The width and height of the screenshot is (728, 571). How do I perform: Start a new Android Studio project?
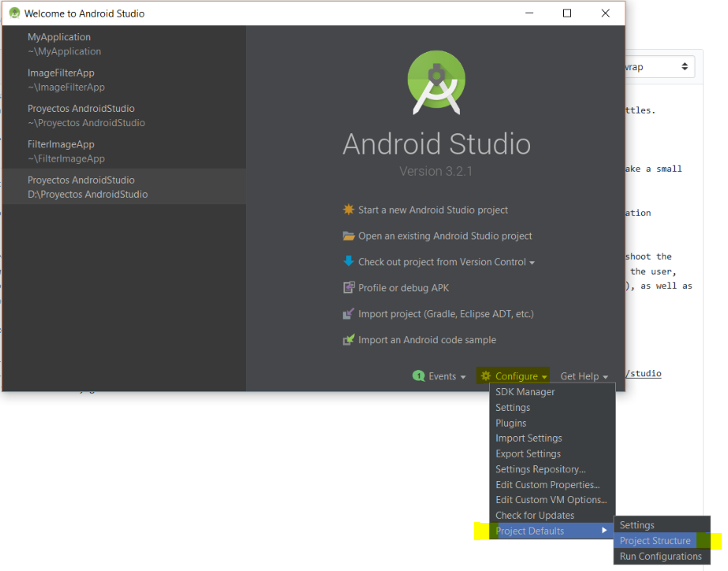(x=433, y=210)
